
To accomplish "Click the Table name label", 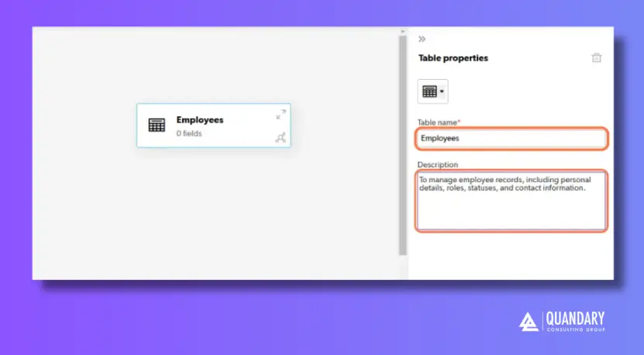I will point(439,122).
